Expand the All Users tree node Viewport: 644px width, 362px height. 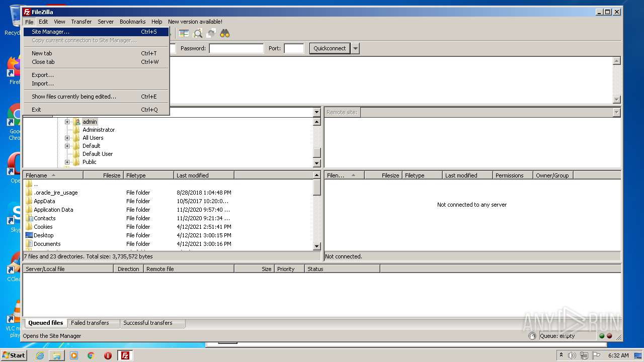67,138
